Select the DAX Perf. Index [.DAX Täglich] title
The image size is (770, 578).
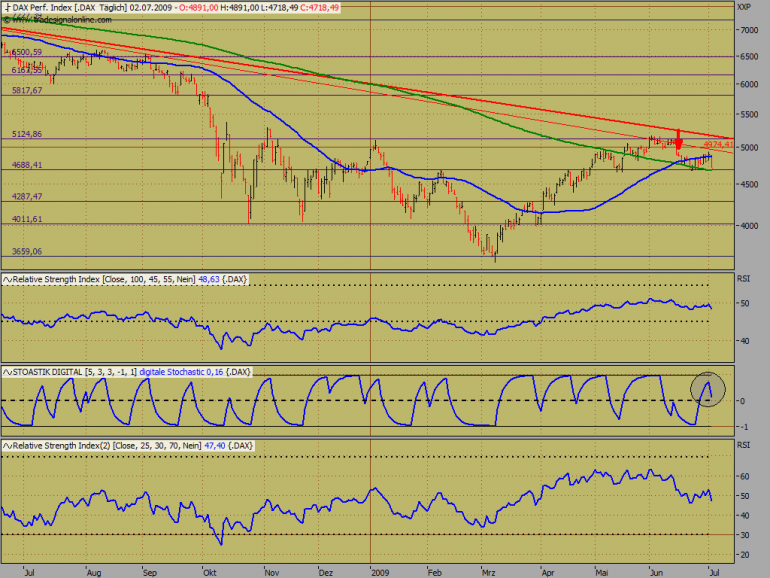pos(70,8)
